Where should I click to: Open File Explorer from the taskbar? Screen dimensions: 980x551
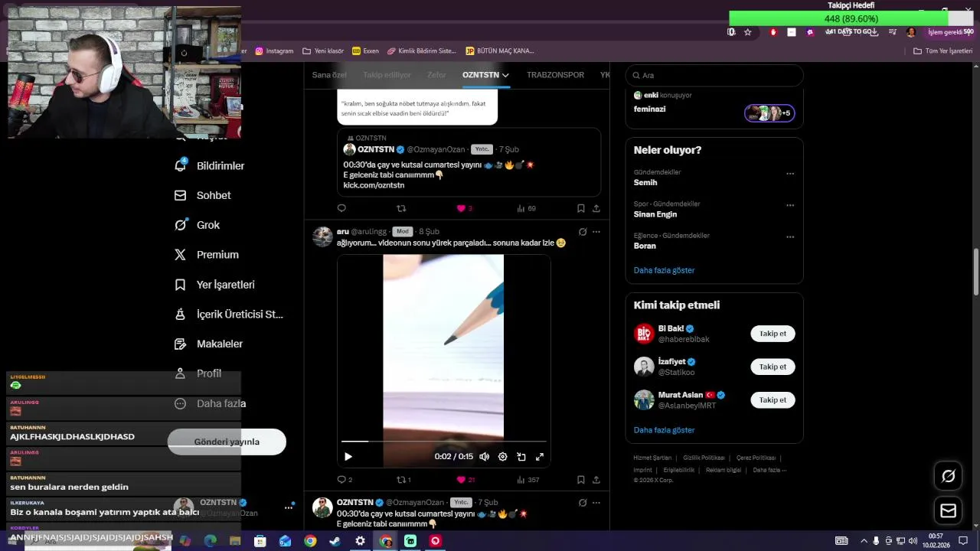point(235,541)
